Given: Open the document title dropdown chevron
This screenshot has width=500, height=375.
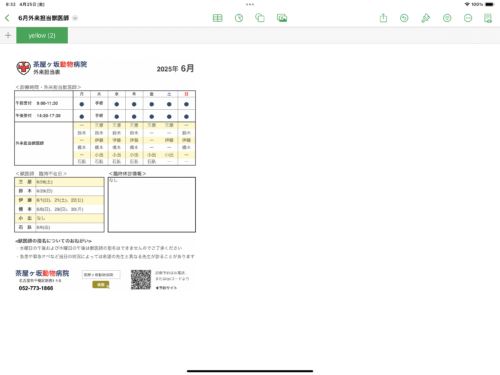Looking at the screenshot, I should (75, 18).
